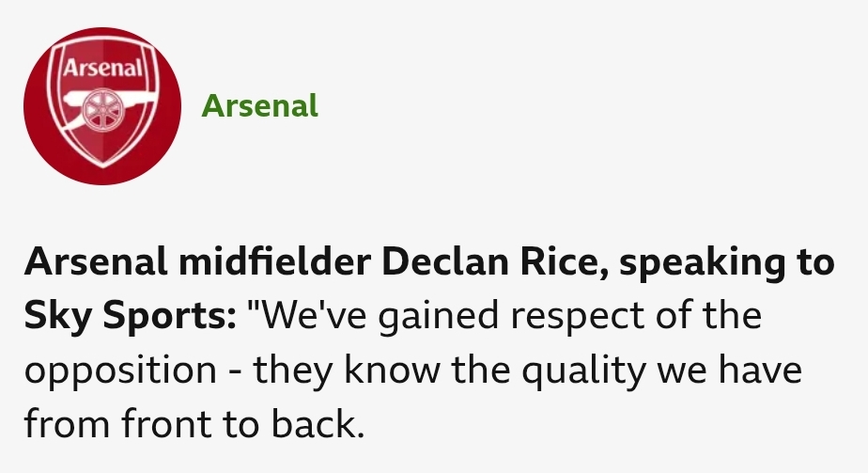
Task: Click the round Arsenal club crest
Action: [x=102, y=105]
